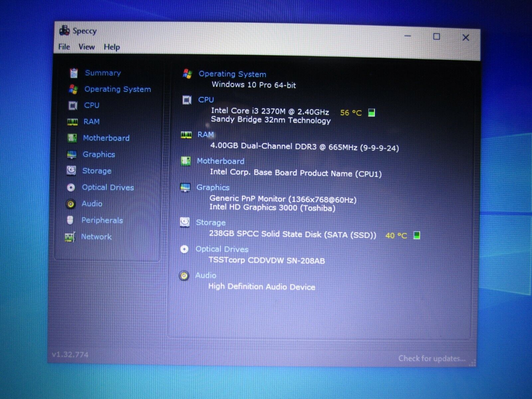Click the Network icon in sidebar

coord(70,237)
